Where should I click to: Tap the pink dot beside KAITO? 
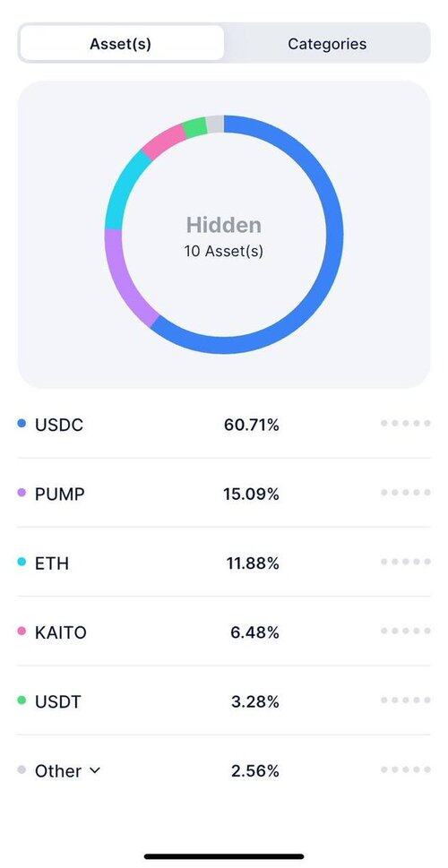(22, 631)
